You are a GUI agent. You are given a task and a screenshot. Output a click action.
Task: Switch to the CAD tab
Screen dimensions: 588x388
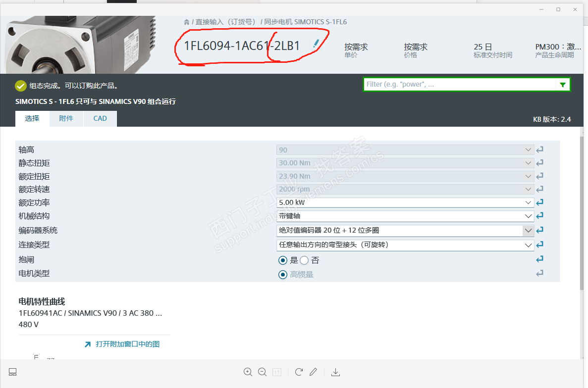(x=100, y=119)
